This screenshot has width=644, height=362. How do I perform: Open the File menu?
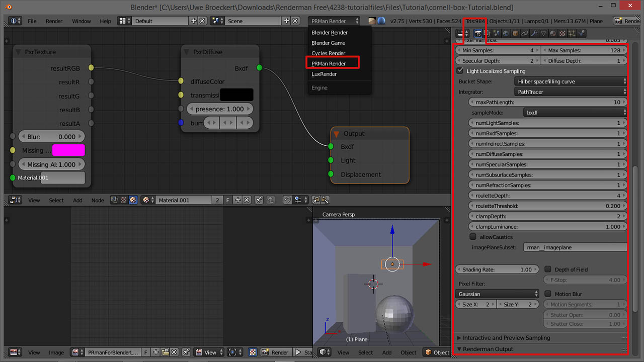pos(32,21)
